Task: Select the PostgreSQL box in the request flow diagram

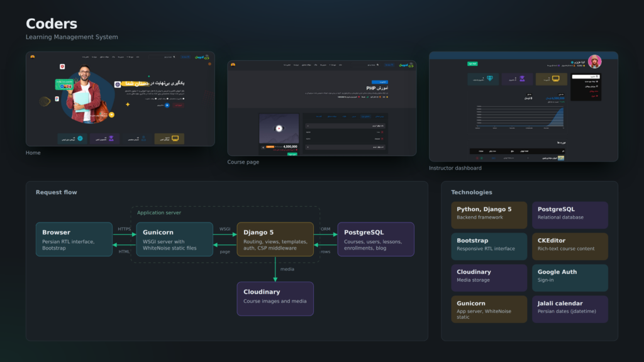Action: (376, 239)
